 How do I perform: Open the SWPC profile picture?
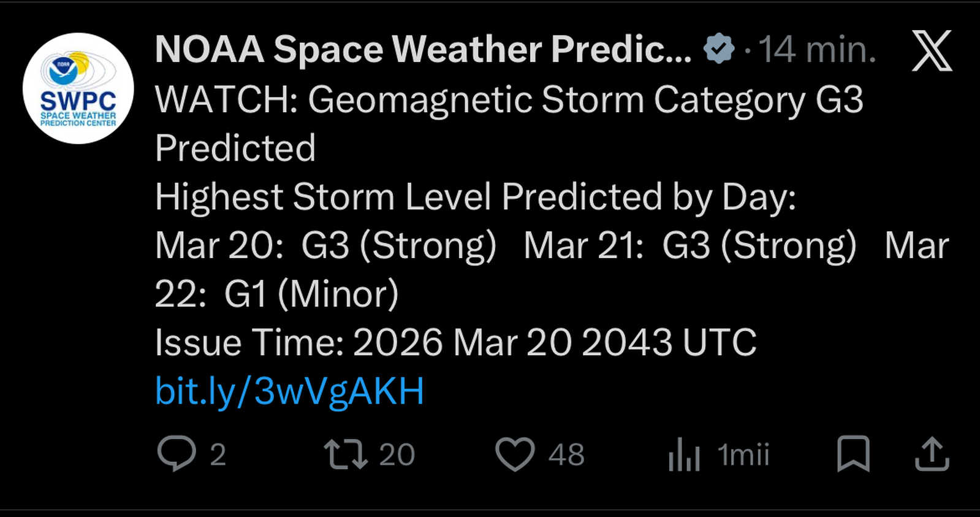click(78, 88)
